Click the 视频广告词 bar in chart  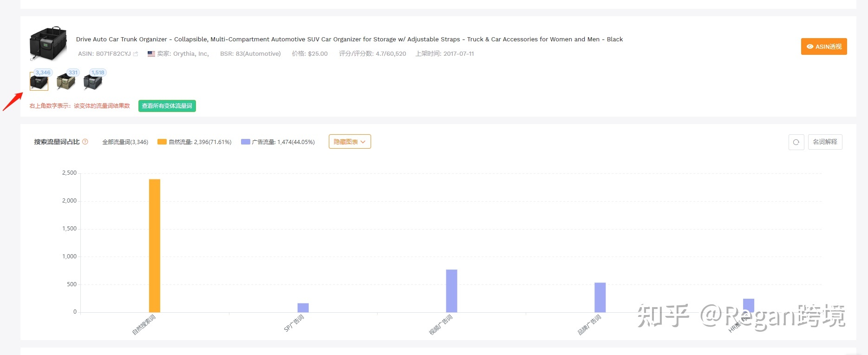click(x=451, y=291)
